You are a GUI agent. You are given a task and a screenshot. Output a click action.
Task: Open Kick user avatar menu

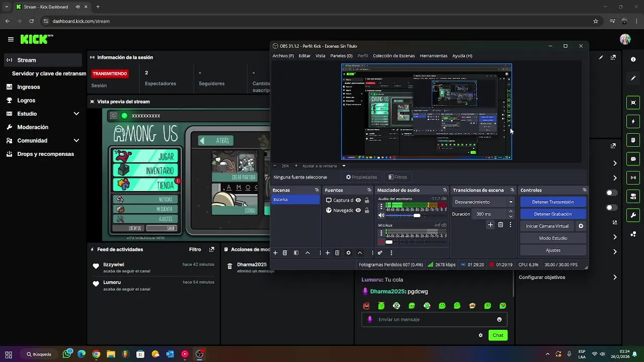tap(625, 39)
